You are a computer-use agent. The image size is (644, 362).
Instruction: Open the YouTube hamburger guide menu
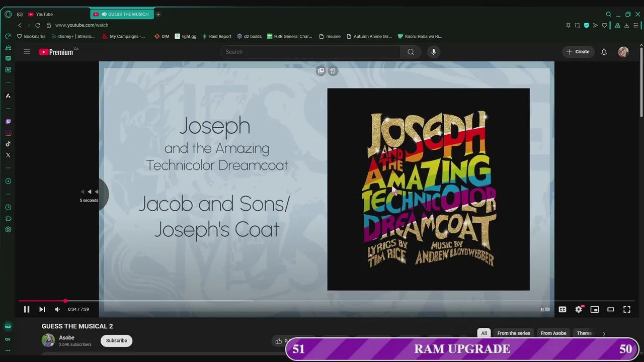[27, 52]
